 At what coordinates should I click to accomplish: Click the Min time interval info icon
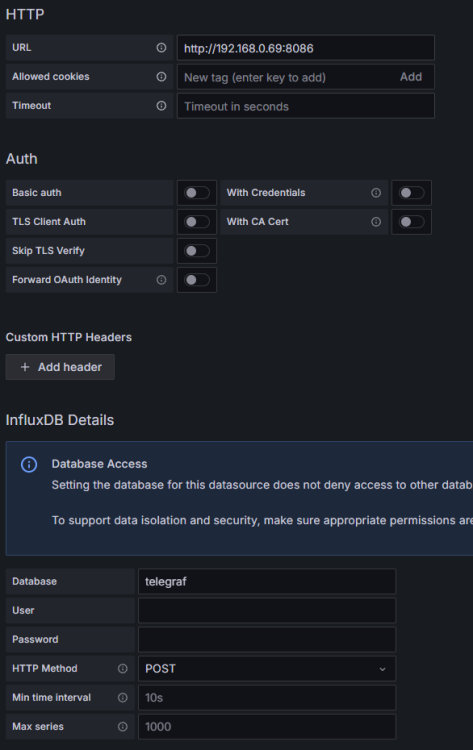pyautogui.click(x=122, y=697)
